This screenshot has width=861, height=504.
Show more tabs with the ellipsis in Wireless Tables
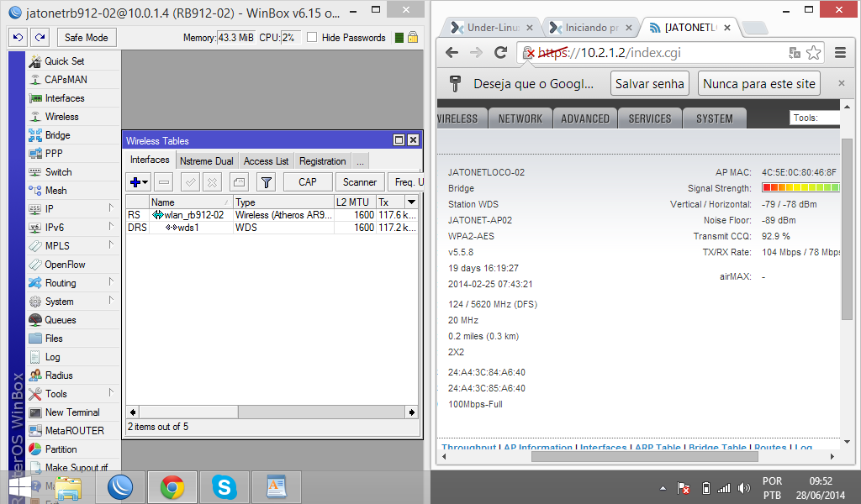(x=360, y=161)
